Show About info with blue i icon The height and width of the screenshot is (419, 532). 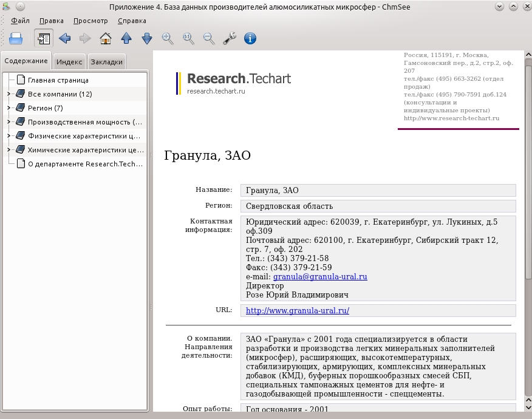click(250, 38)
